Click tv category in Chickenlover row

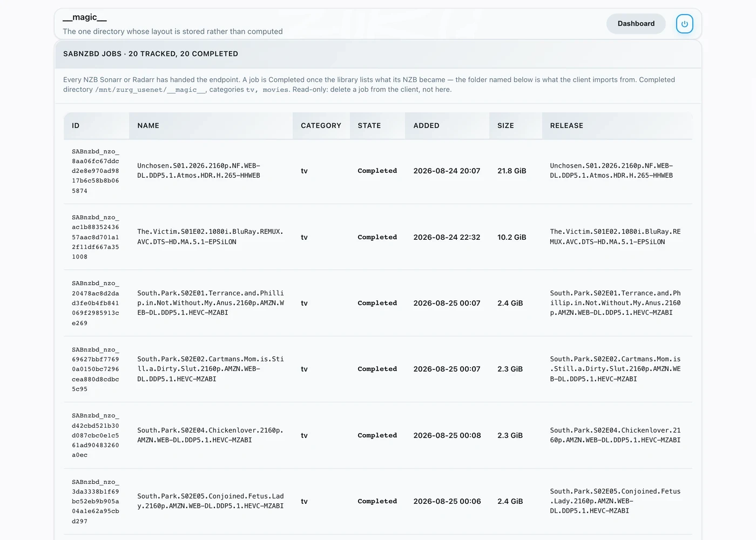[305, 435]
